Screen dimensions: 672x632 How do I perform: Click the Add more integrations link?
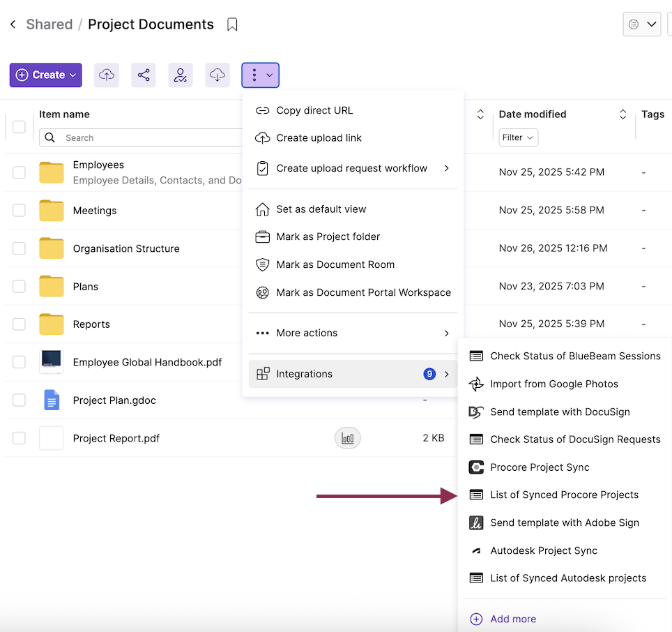(512, 619)
